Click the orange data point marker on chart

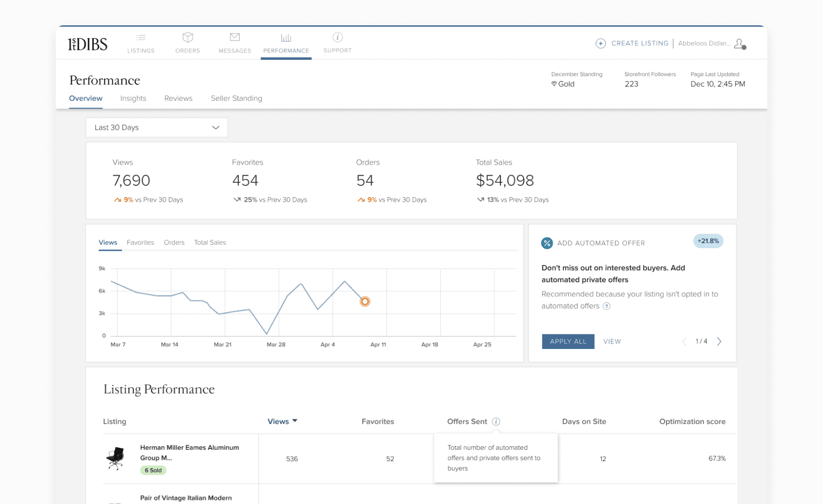[x=365, y=301]
